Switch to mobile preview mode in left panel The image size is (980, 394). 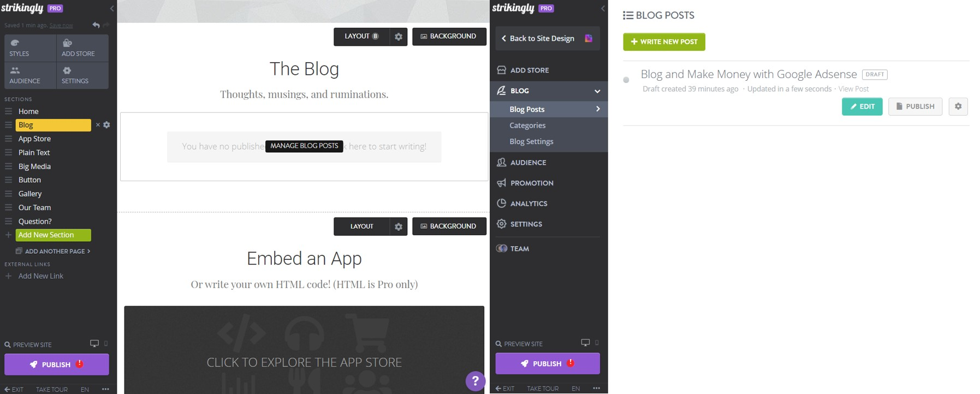[x=106, y=344]
